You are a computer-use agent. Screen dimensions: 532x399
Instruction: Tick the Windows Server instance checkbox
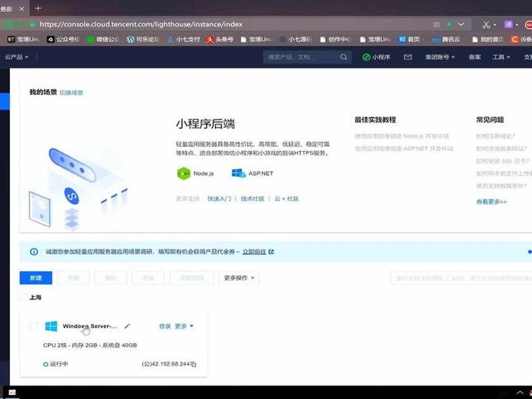tap(33, 326)
